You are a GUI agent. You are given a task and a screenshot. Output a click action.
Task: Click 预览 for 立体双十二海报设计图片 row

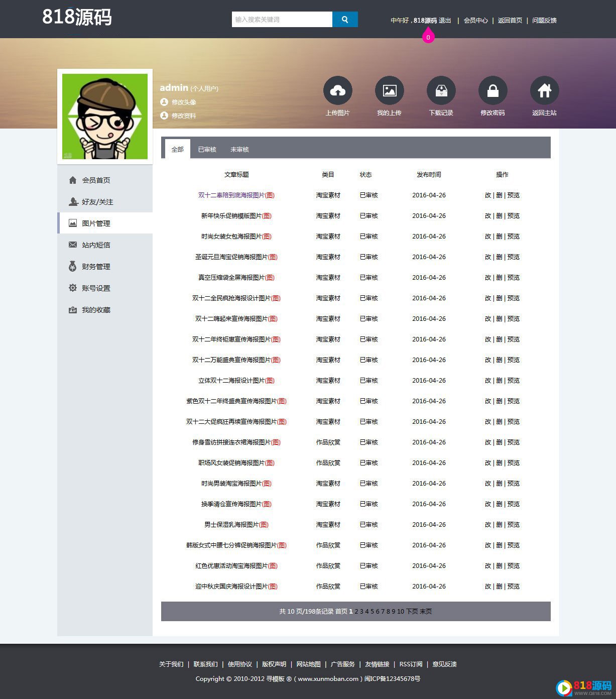[513, 380]
